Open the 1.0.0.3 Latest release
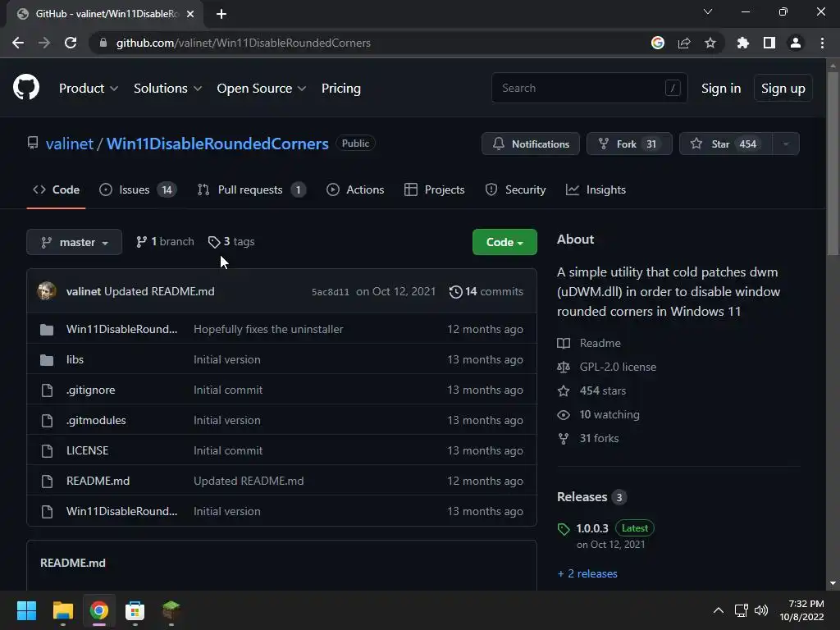The image size is (840, 630). (592, 528)
